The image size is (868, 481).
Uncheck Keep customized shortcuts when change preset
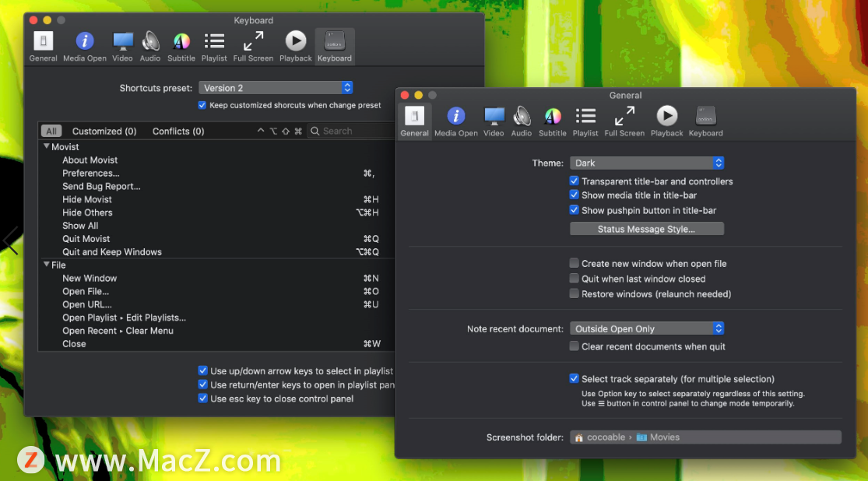(202, 105)
